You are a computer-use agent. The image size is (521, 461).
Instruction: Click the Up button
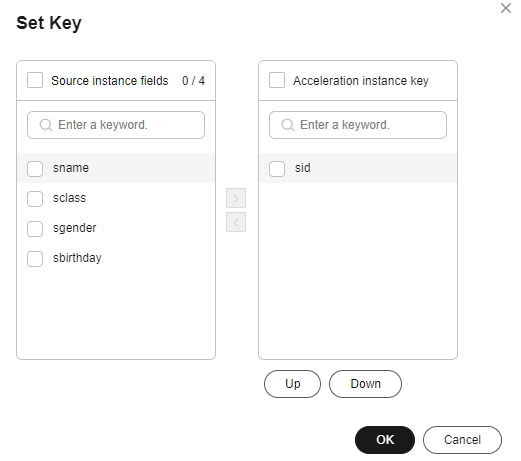(x=292, y=384)
